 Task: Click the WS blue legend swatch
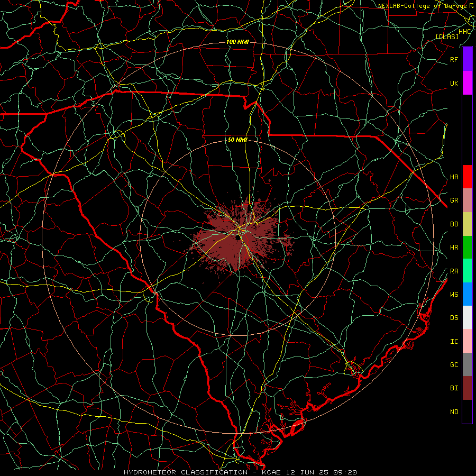[467, 294]
